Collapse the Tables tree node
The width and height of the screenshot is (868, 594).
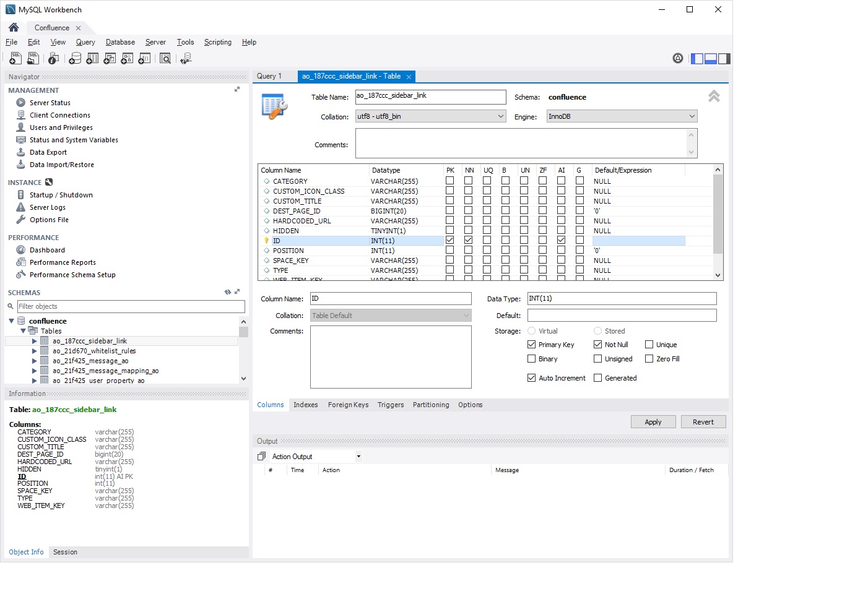[x=23, y=331]
